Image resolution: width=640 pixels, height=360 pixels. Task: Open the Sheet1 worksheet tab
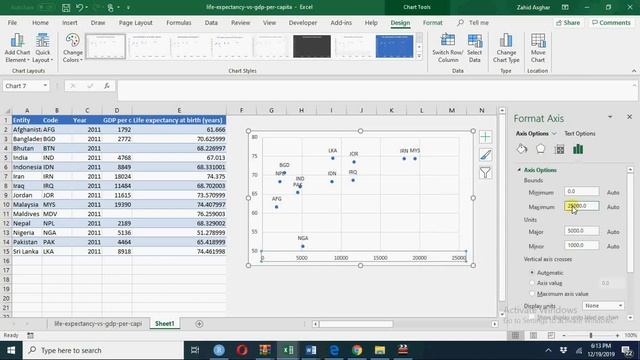164,324
